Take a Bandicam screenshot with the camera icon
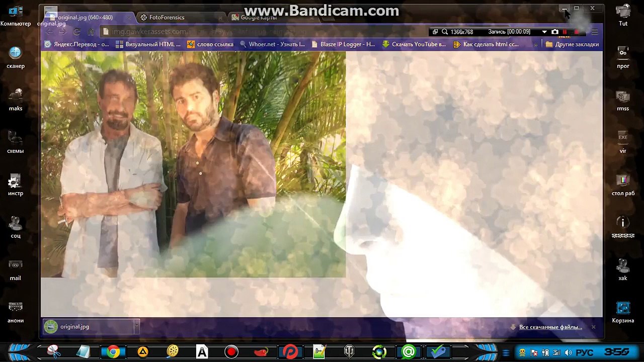The width and height of the screenshot is (644, 362). pos(554,32)
